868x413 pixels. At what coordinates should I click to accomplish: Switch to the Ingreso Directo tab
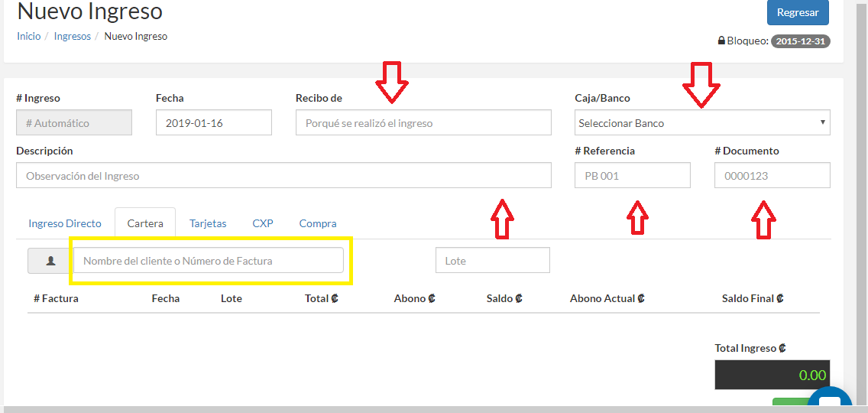[65, 223]
